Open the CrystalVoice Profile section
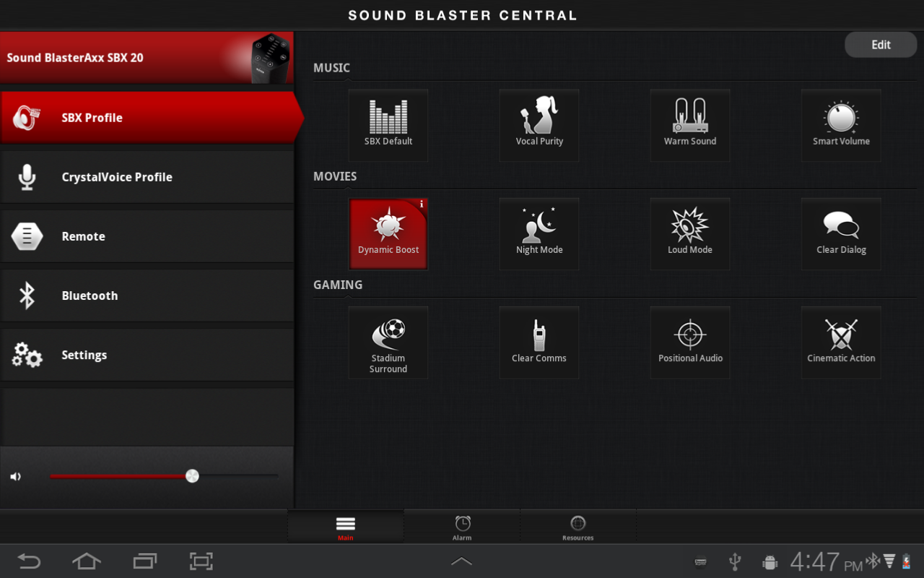Image resolution: width=924 pixels, height=578 pixels. pos(147,177)
